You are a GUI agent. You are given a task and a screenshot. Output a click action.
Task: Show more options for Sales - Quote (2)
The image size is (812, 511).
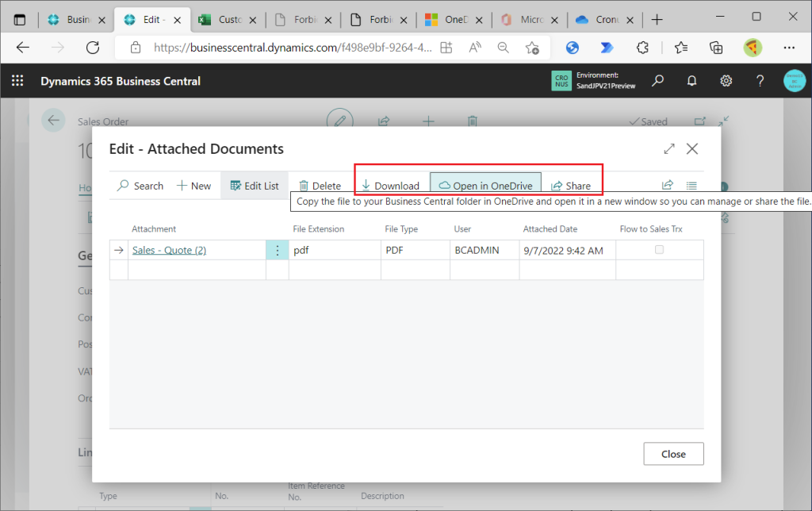pyautogui.click(x=277, y=250)
